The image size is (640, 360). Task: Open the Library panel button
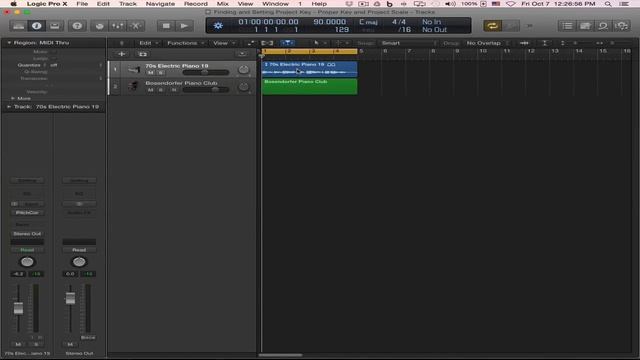coord(18,26)
